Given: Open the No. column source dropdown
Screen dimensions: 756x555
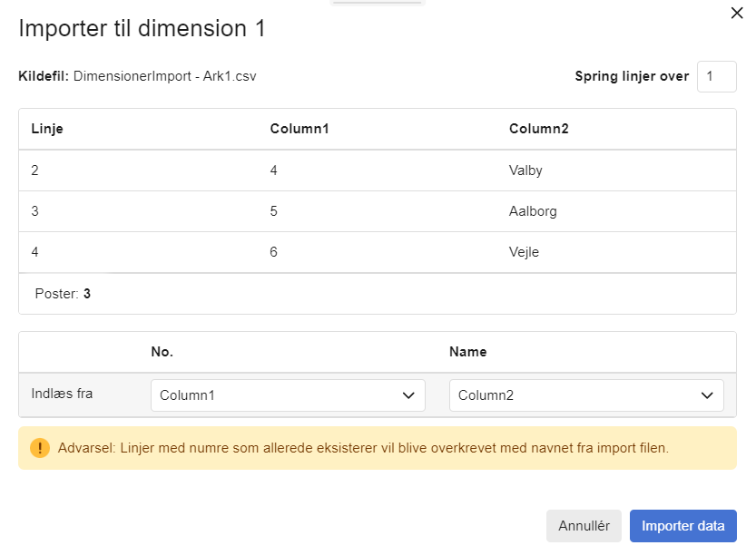Looking at the screenshot, I should click(288, 395).
